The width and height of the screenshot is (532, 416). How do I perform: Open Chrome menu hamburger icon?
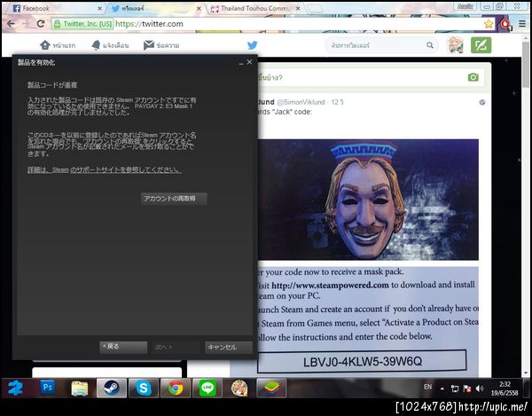[522, 24]
